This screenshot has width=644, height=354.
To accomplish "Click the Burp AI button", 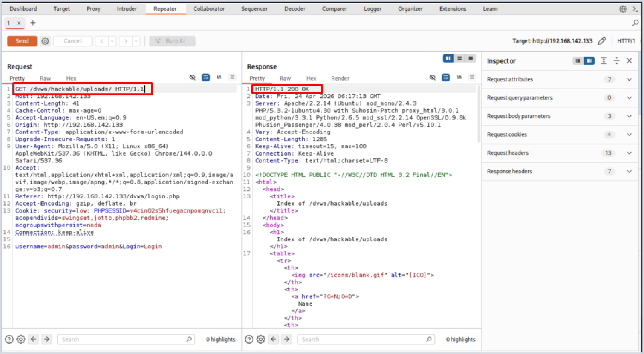I will pyautogui.click(x=172, y=41).
